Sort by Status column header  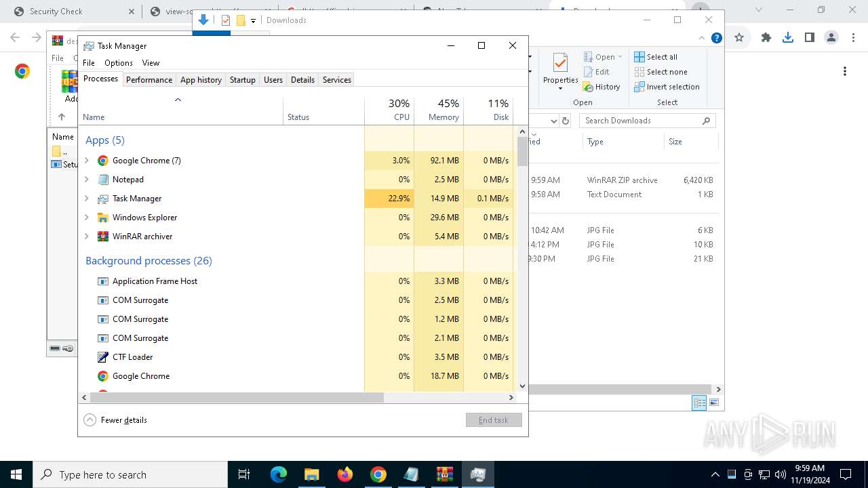[323, 110]
